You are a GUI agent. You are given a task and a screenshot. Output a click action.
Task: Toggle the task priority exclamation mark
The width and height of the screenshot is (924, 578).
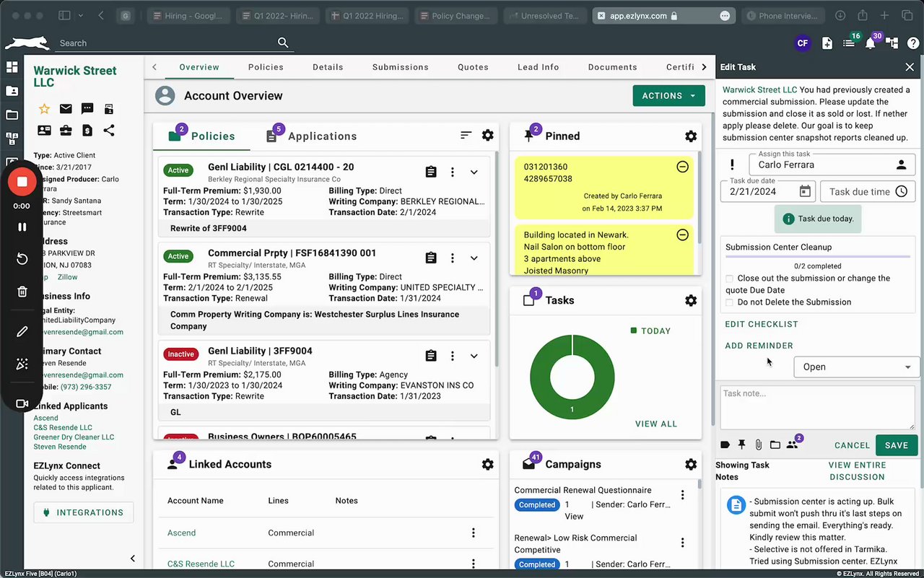tap(732, 165)
